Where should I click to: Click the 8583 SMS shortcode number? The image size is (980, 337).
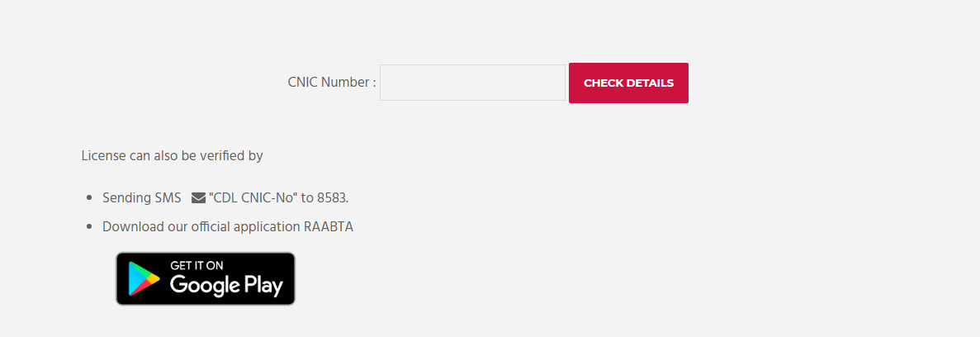pos(332,198)
